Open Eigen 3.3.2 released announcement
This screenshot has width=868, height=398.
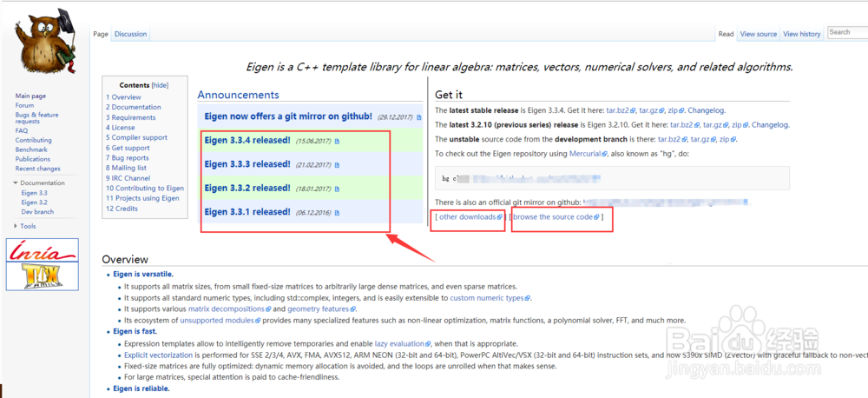click(247, 188)
